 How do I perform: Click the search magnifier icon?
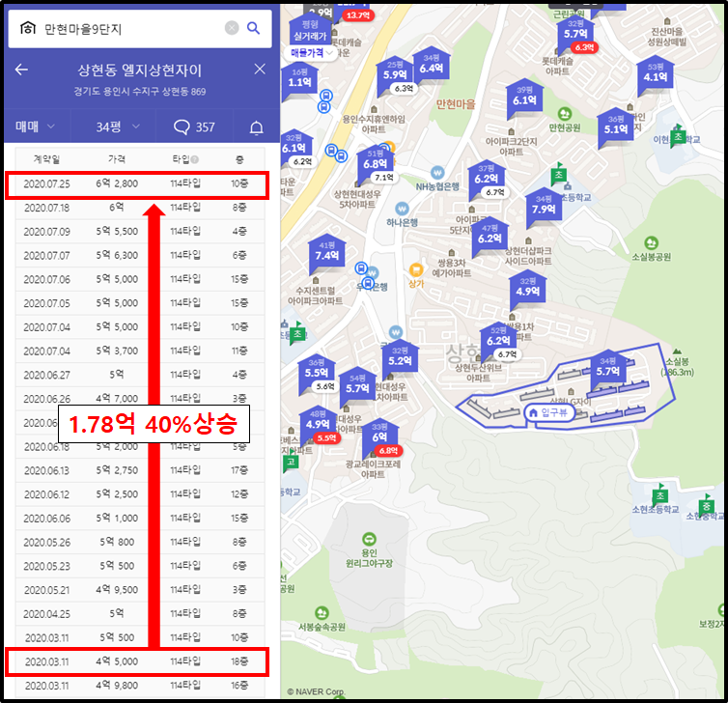coord(253,28)
